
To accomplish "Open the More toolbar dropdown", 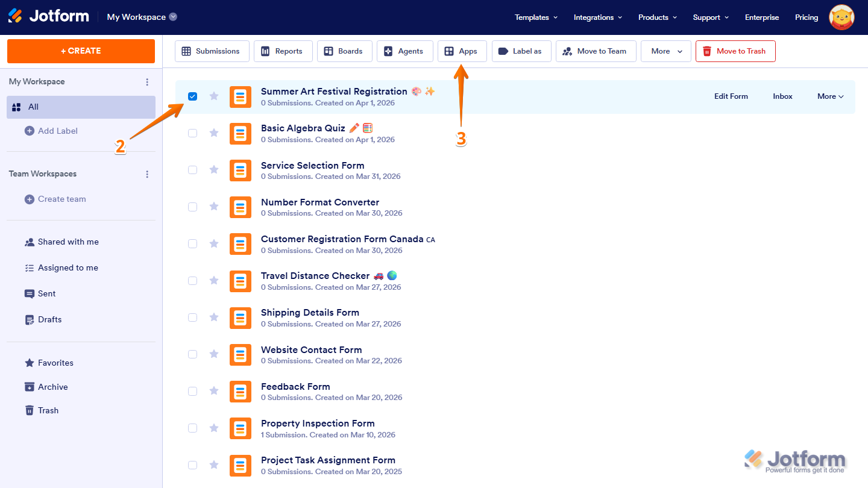I will 665,51.
